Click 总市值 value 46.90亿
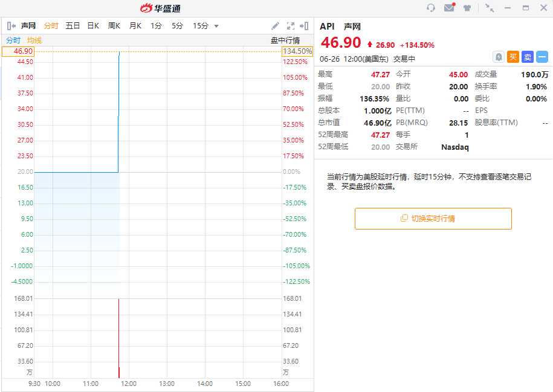The height and width of the screenshot is (392, 553). click(377, 123)
